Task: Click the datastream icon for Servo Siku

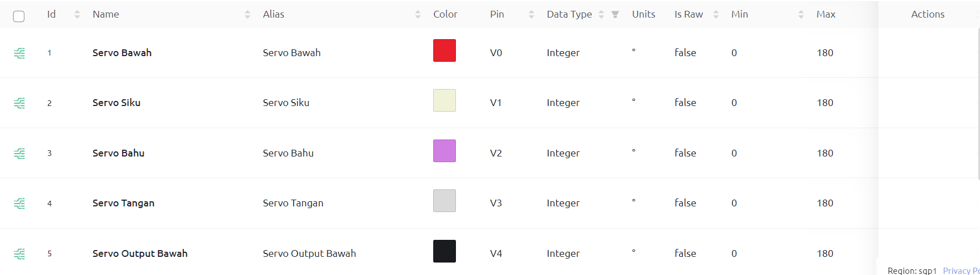Action: tap(19, 103)
